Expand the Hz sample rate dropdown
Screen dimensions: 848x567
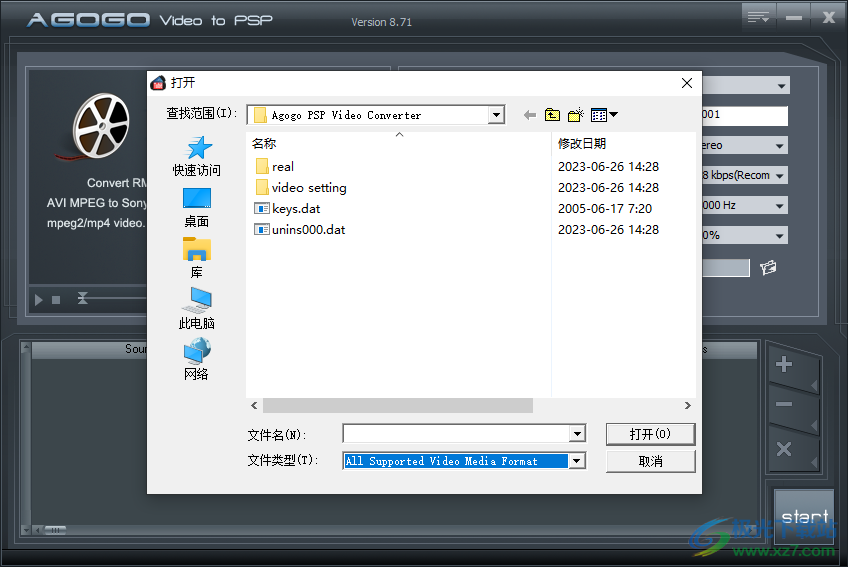coord(779,206)
